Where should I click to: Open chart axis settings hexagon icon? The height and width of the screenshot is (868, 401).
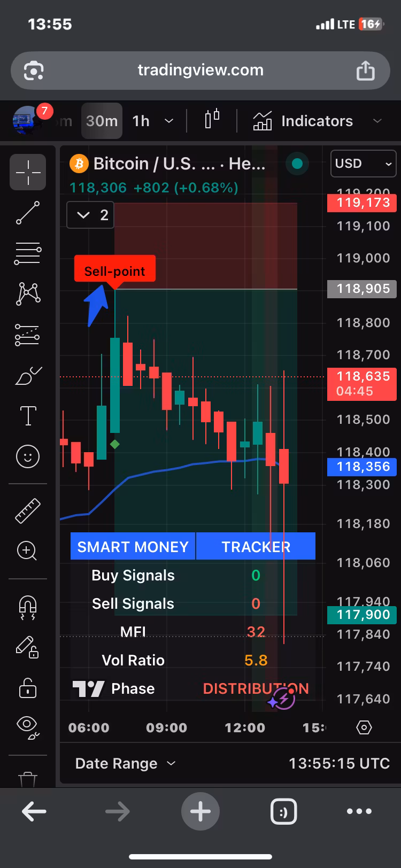pos(364,727)
